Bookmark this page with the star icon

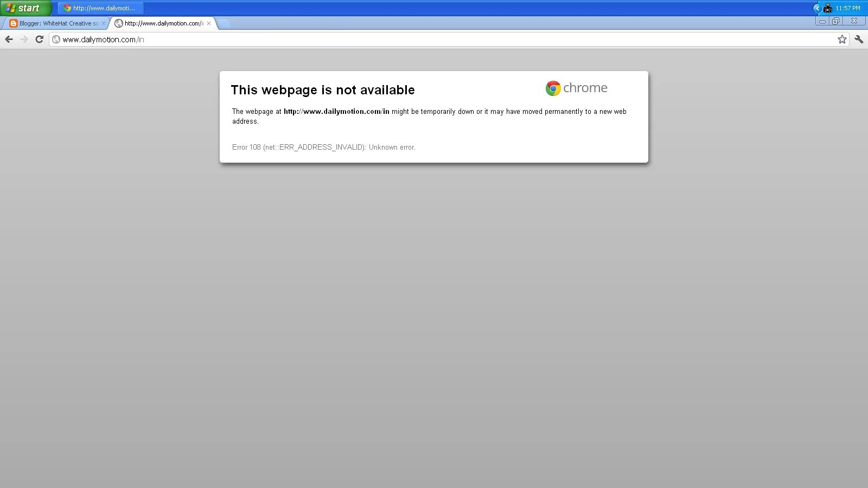(842, 39)
